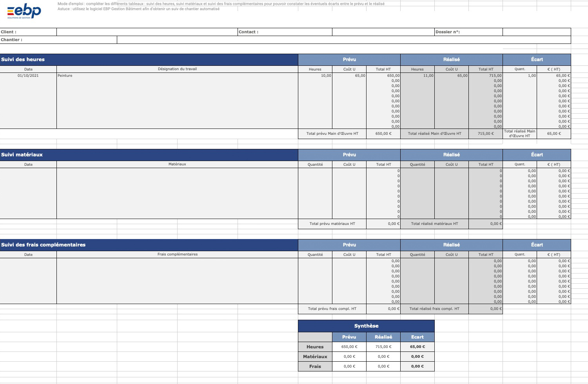Click the EBP logo
Viewport: 588px width, 384px height.
pos(24,11)
